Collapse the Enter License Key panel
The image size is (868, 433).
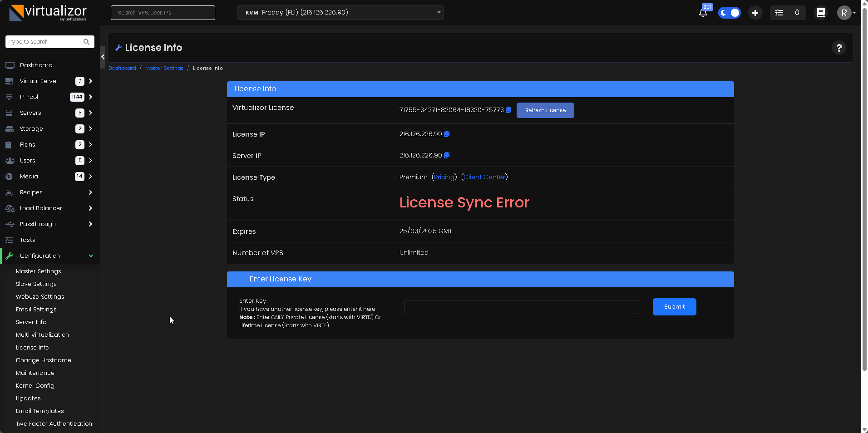pos(236,279)
